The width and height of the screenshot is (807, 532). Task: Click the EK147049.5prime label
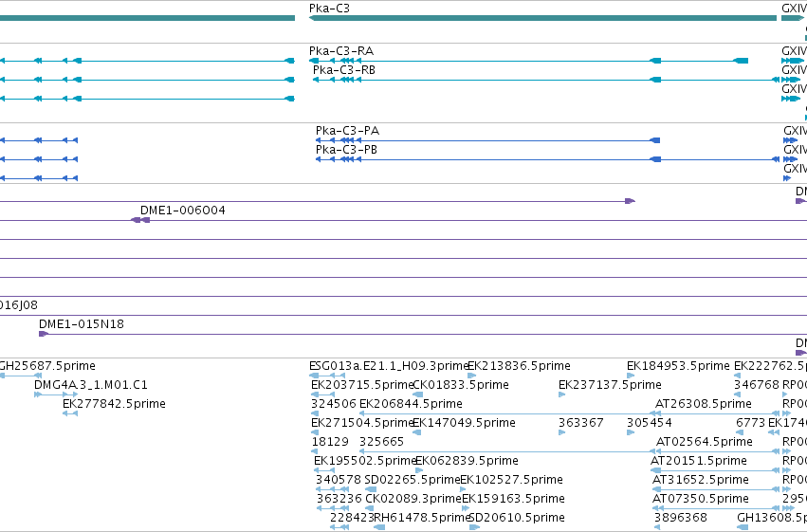pyautogui.click(x=465, y=423)
